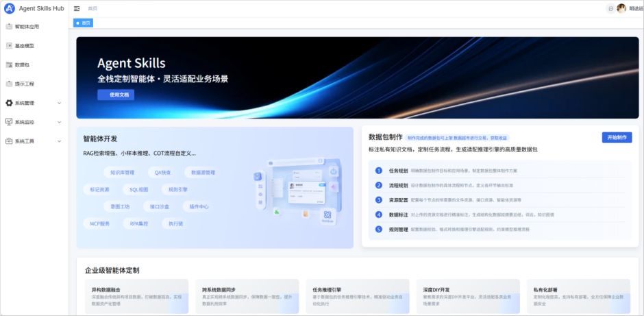Screen dimensions: 644x316
Task: Open the 深度DIY开发 card
Action: click(x=468, y=296)
